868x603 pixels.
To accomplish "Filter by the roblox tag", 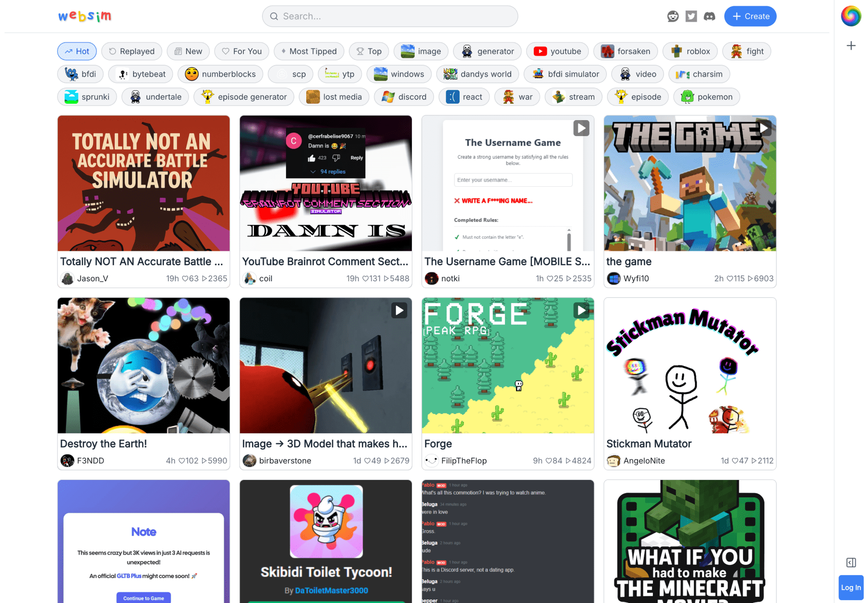I will click(690, 51).
